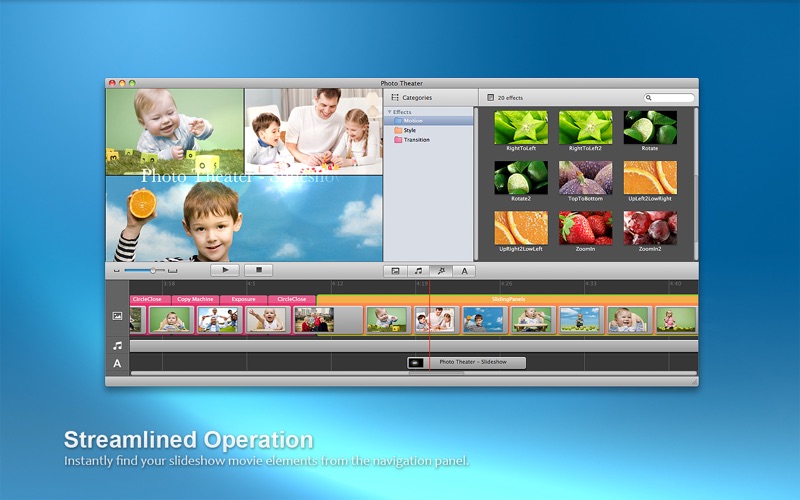Click the green zoom window button
This screenshot has width=800, height=500.
pyautogui.click(x=132, y=83)
